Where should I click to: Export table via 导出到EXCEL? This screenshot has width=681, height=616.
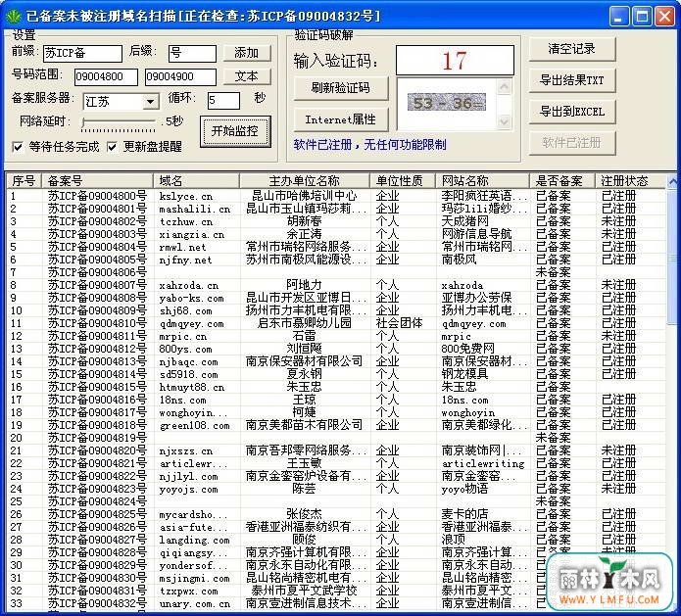tap(572, 112)
